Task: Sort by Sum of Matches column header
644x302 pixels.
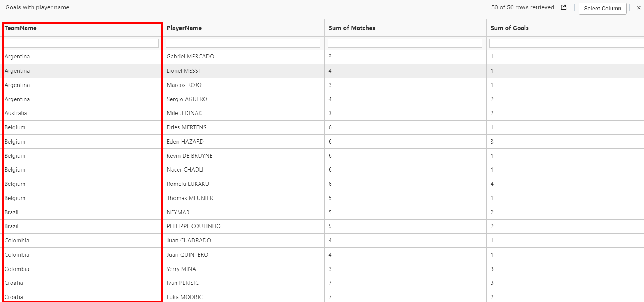Action: click(352, 28)
